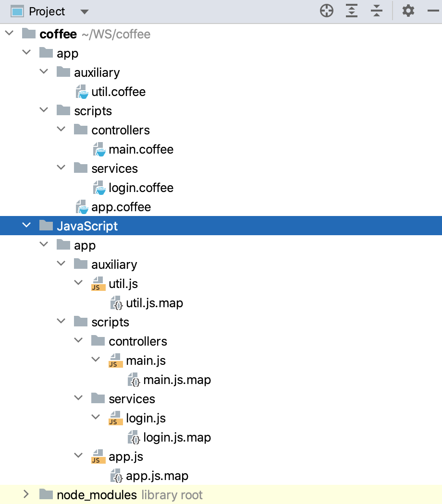Collapse the JavaScript folder

click(x=26, y=225)
